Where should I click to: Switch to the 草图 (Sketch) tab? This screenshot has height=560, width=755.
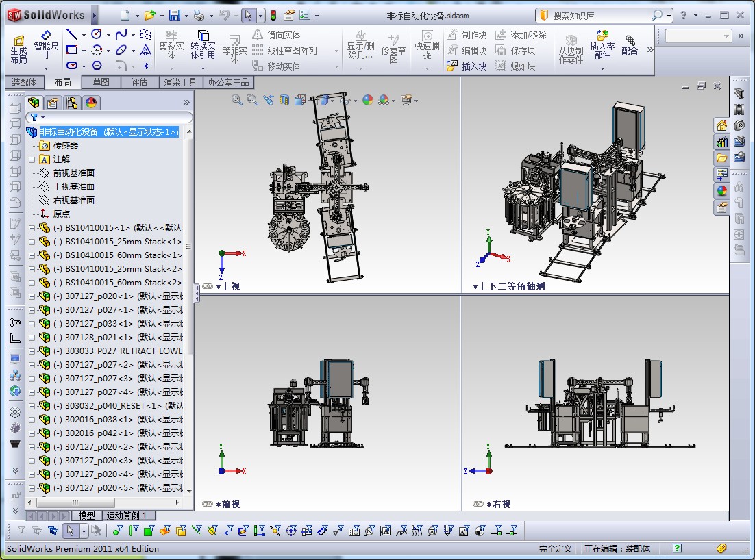[101, 82]
